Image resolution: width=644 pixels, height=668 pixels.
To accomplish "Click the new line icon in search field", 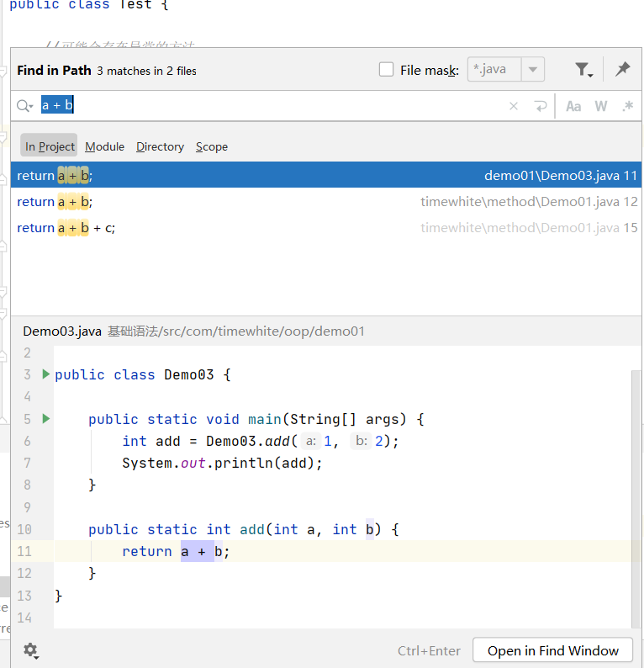I will click(x=540, y=106).
